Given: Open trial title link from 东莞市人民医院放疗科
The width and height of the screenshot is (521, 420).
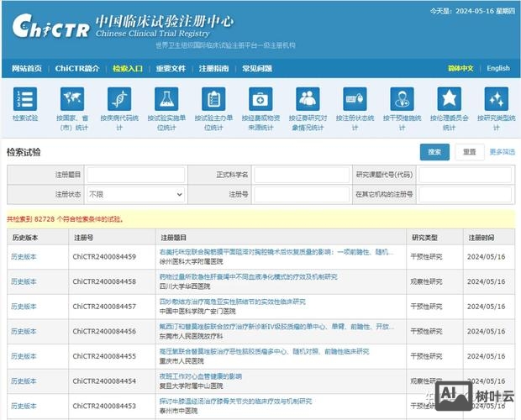Looking at the screenshot, I should click(276, 327).
